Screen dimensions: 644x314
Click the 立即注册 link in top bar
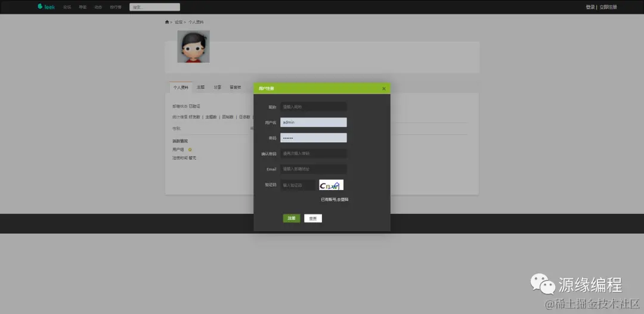tap(608, 7)
